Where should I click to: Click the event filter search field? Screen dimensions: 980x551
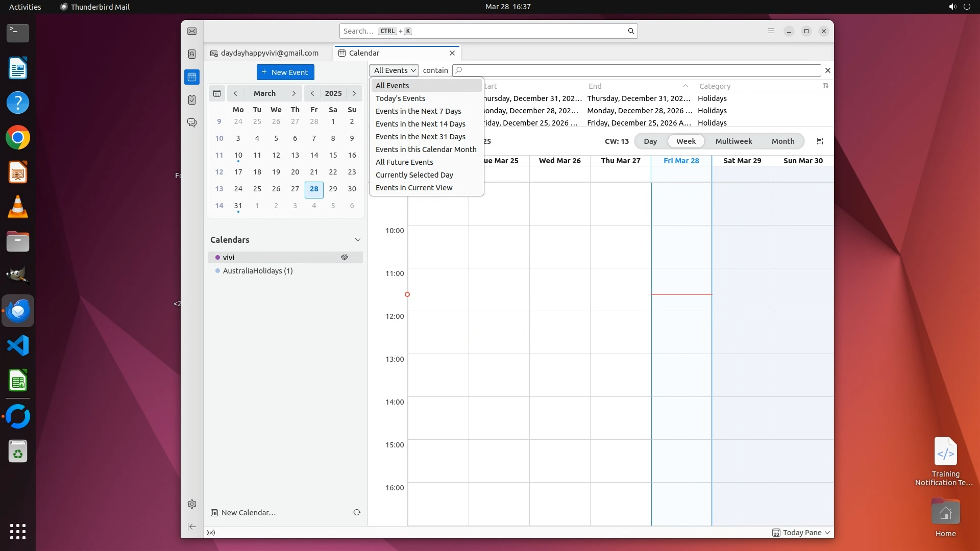click(638, 70)
